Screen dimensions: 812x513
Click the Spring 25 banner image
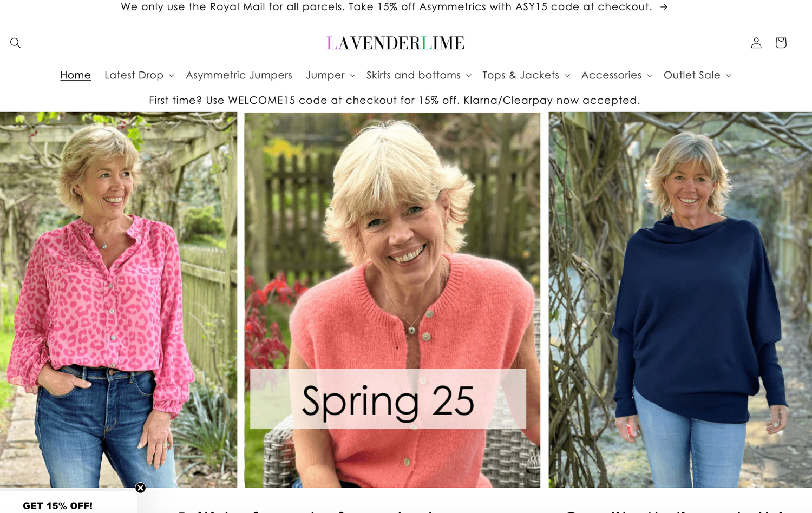[392, 300]
